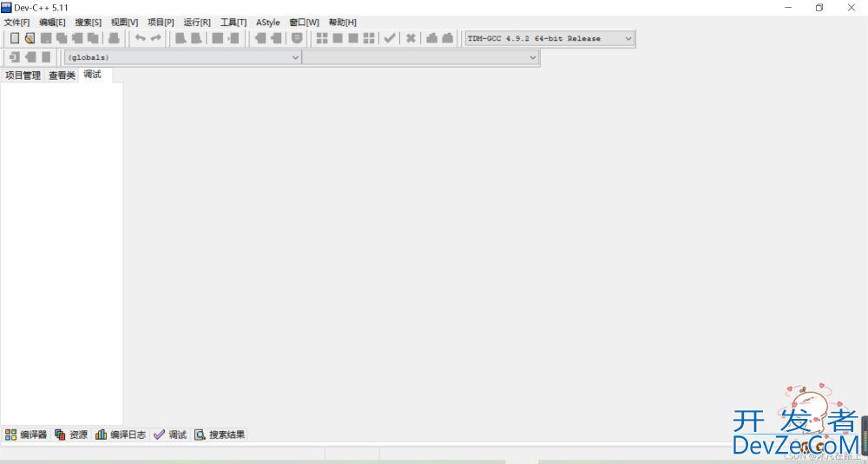
Task: Click the Rebuild All icon
Action: coord(369,38)
